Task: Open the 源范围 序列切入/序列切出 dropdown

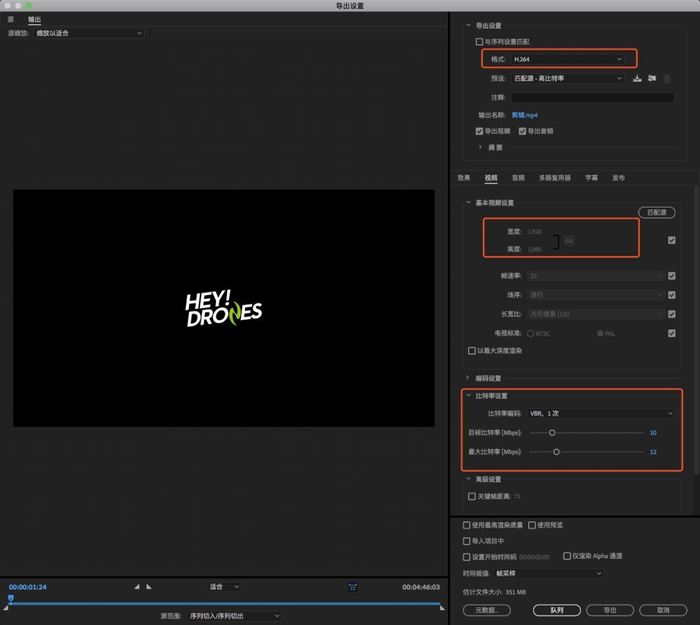Action: click(233, 616)
